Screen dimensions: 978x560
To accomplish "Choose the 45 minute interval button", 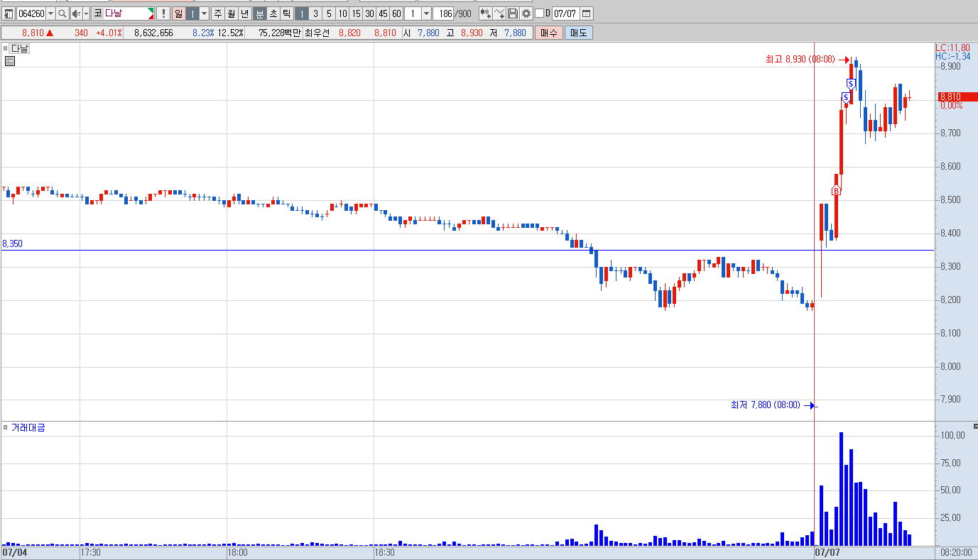I will coord(383,13).
